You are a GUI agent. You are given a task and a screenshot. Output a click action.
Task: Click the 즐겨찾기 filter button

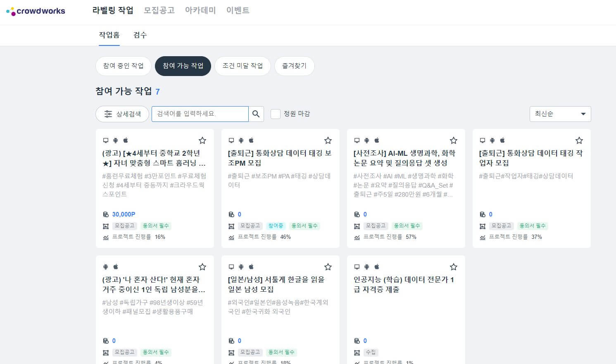(294, 66)
